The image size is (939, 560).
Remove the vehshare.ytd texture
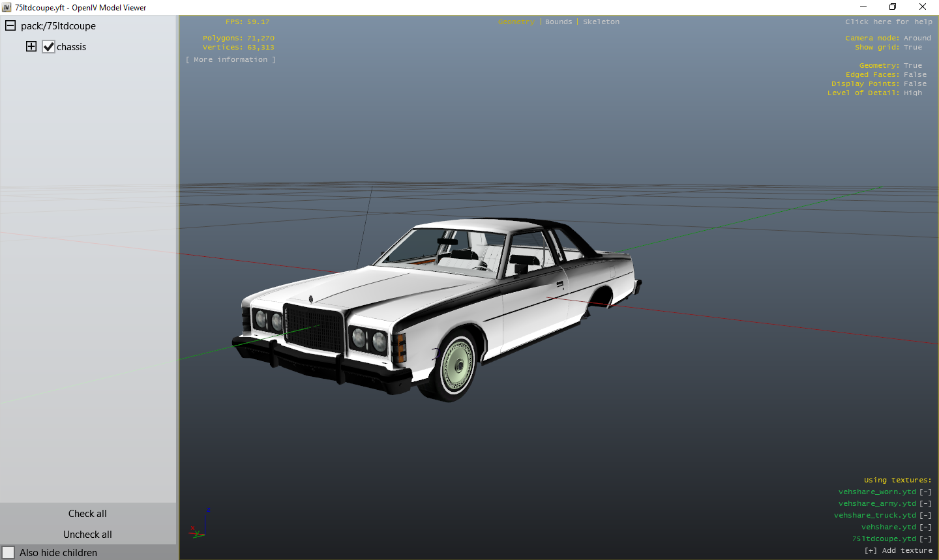click(925, 526)
